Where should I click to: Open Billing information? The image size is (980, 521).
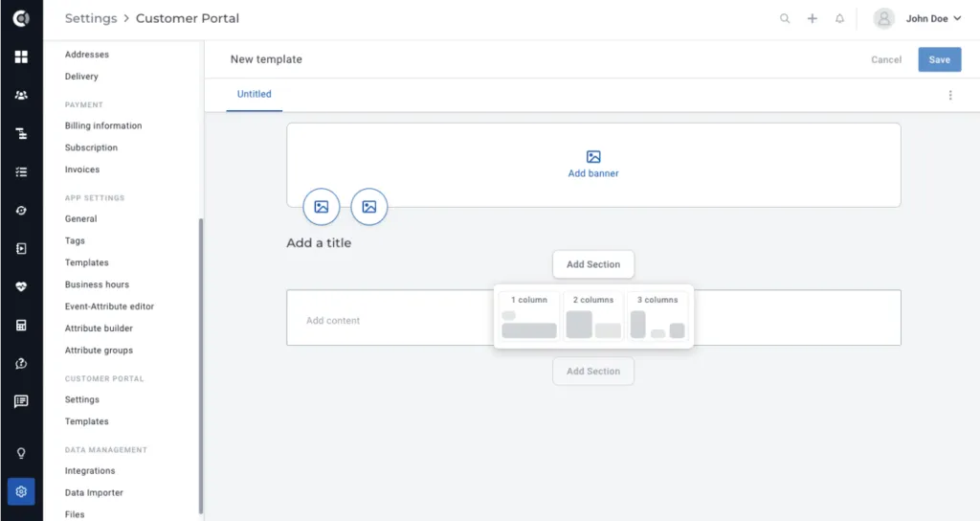(103, 125)
